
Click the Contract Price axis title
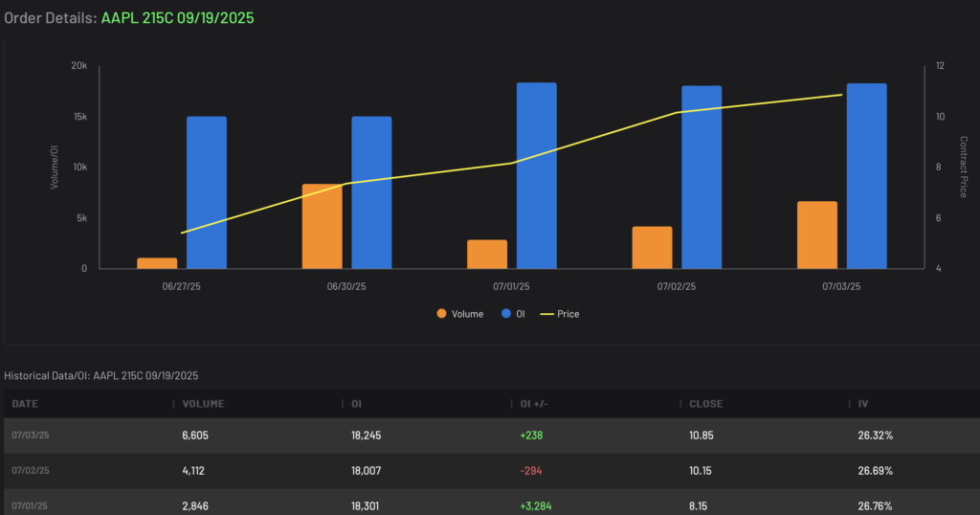[963, 167]
